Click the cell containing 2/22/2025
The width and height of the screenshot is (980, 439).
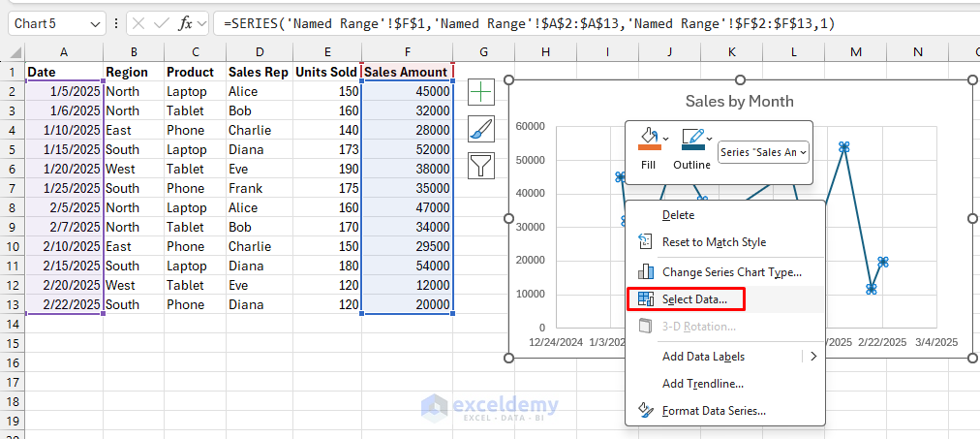(x=64, y=304)
